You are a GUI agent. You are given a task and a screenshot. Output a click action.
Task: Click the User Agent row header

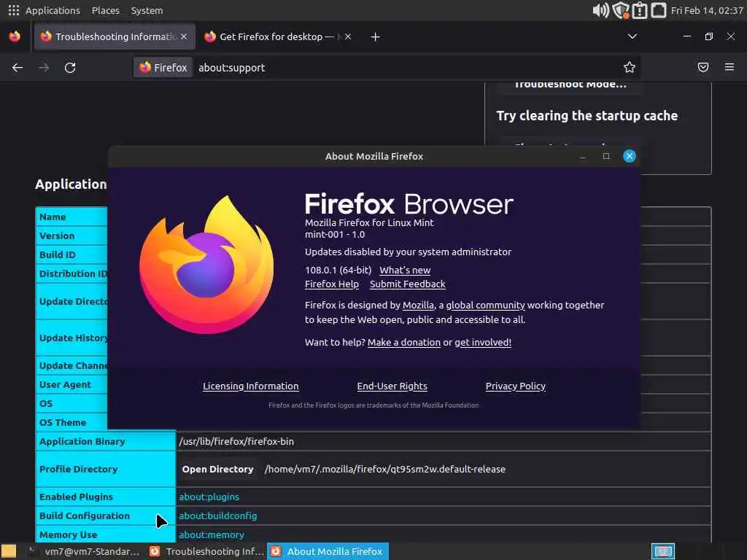point(71,384)
